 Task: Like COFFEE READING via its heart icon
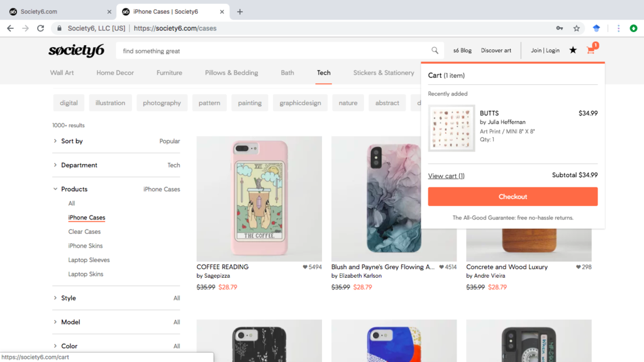(x=305, y=266)
